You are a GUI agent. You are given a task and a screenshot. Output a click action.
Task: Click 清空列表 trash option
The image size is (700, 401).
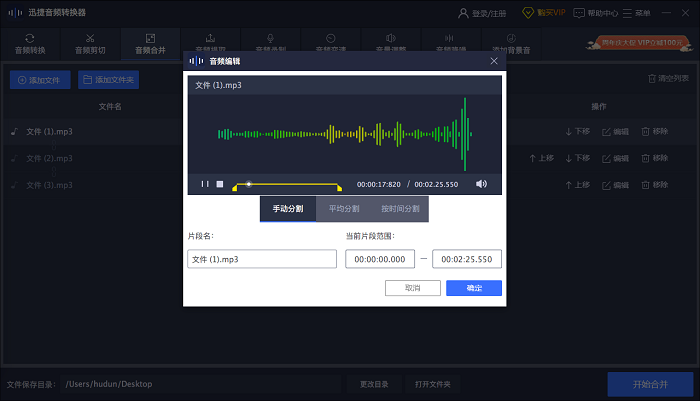(x=668, y=79)
